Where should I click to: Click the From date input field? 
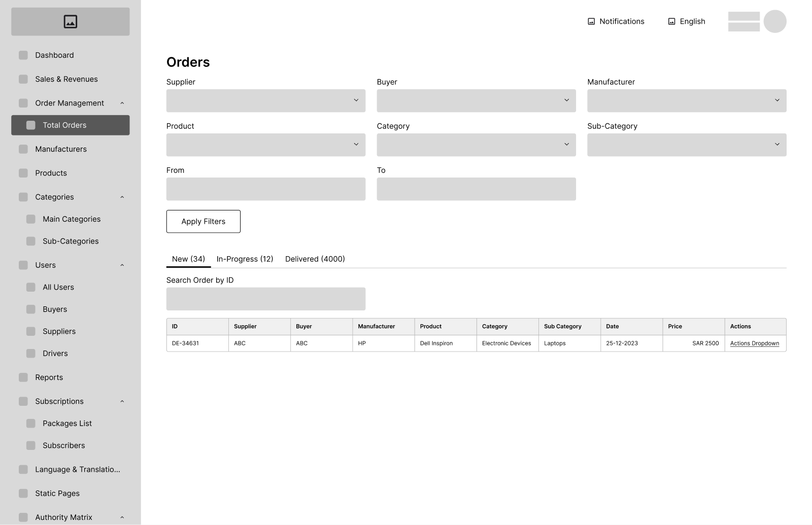[266, 189]
